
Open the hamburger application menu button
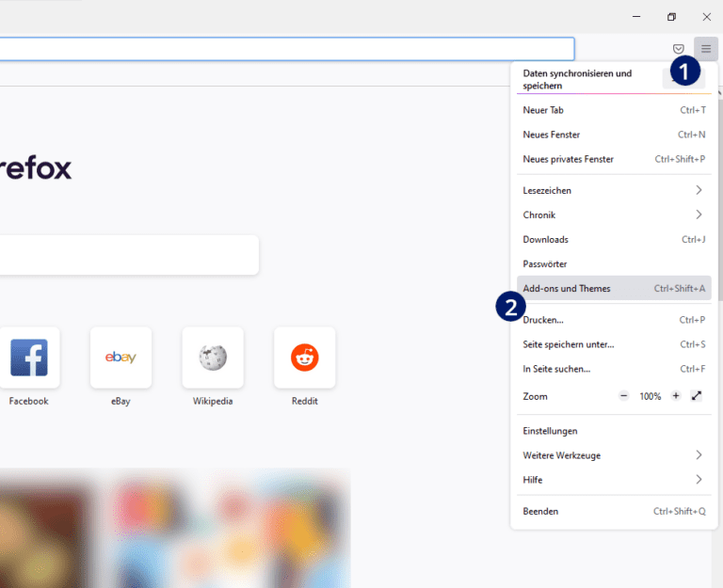(705, 49)
